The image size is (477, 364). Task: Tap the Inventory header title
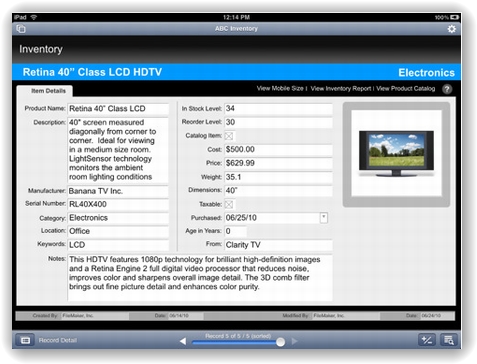tap(41, 49)
